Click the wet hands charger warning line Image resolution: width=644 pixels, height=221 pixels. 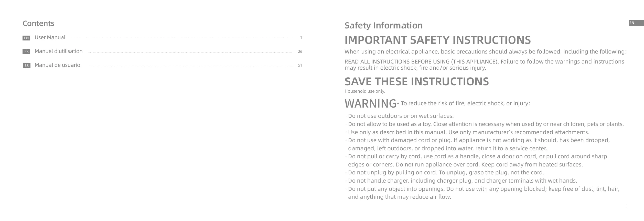coord(462,181)
